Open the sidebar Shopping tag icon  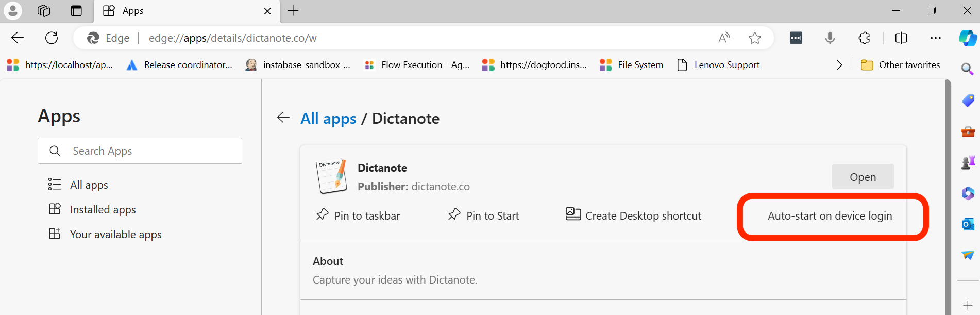pyautogui.click(x=968, y=101)
